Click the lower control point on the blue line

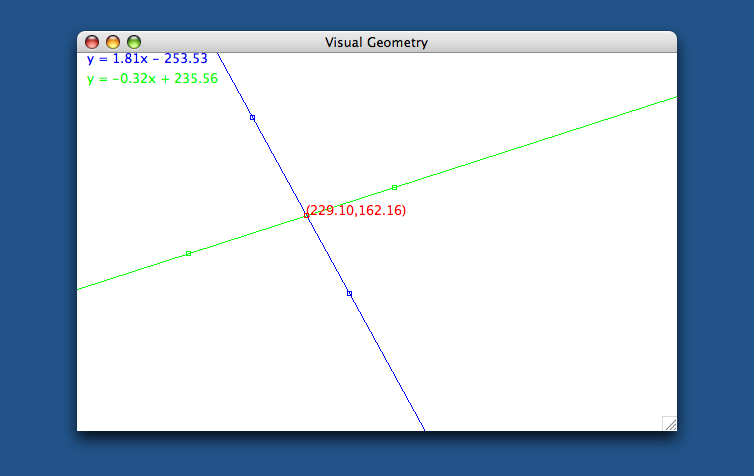click(349, 293)
